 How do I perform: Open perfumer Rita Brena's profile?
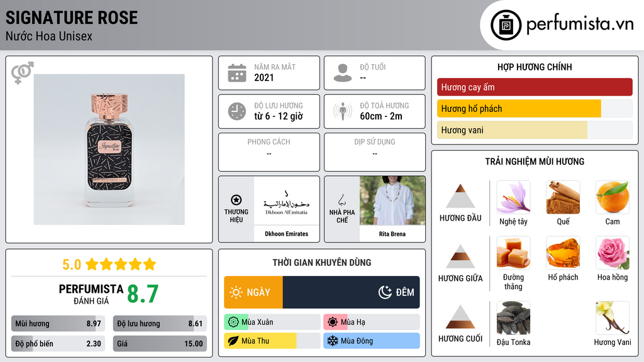pos(392,234)
